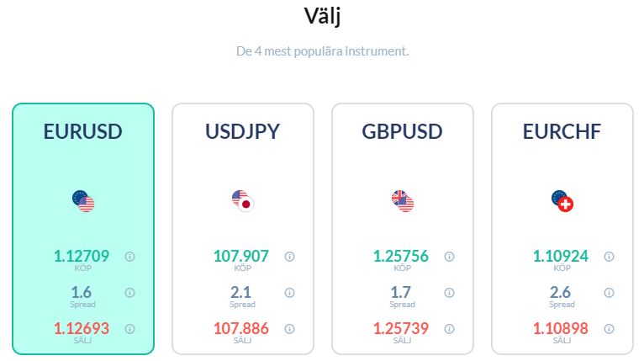Click the EURUSD heading in highlighted card
The image size is (644, 361).
83,131
